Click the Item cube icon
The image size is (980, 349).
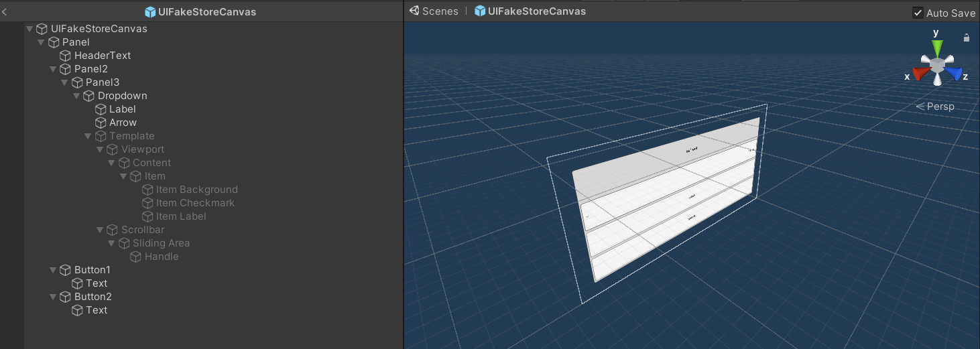tap(135, 176)
